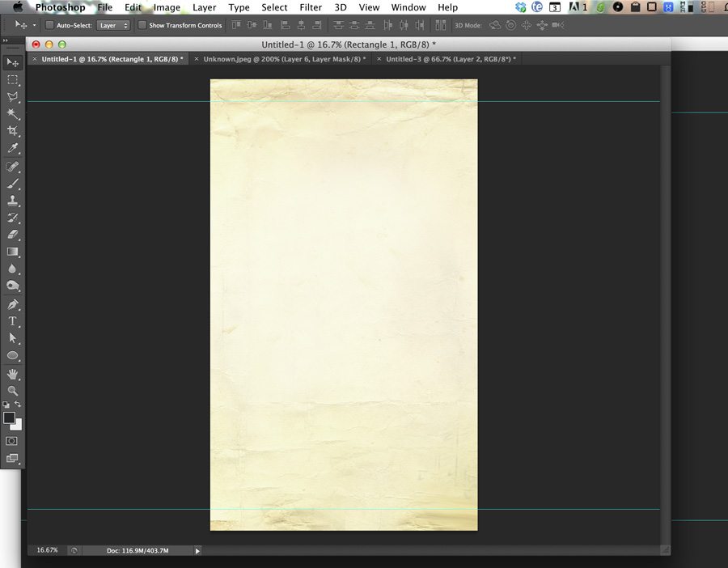The image size is (728, 568).
Task: Enable the Auto-Select checkbox
Action: 49,25
